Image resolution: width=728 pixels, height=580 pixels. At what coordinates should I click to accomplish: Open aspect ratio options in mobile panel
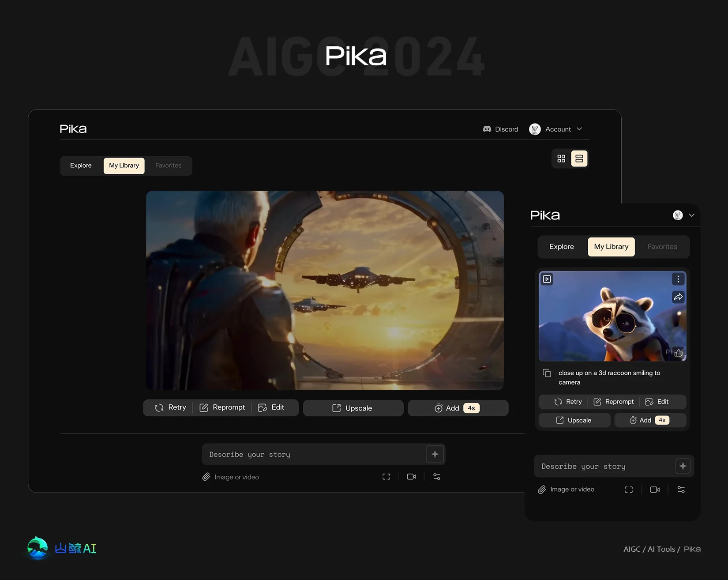tap(629, 490)
